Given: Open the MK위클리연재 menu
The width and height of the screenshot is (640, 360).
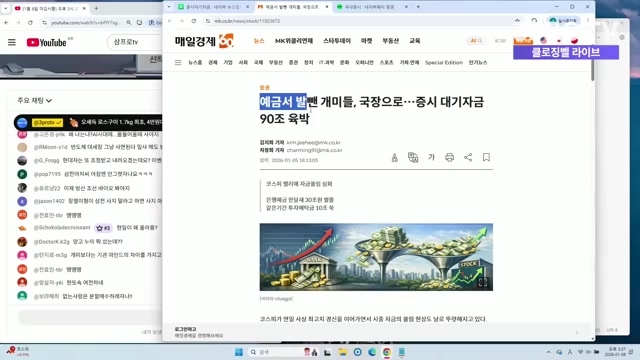Looking at the screenshot, I should point(294,41).
